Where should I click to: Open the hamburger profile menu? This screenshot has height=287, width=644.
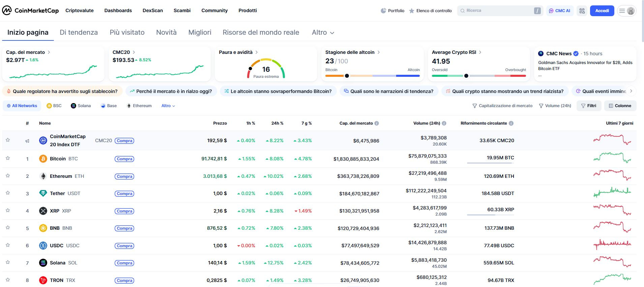pos(627,11)
